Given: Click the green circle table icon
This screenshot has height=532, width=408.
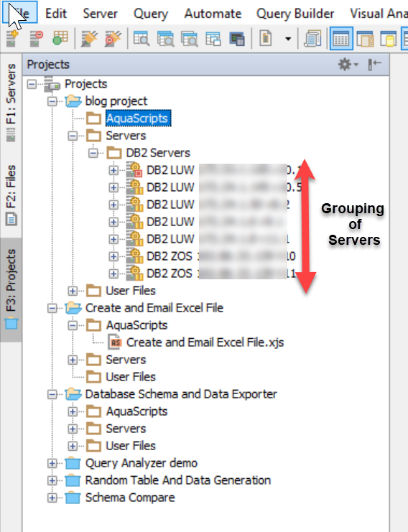Looking at the screenshot, I should coord(60,38).
